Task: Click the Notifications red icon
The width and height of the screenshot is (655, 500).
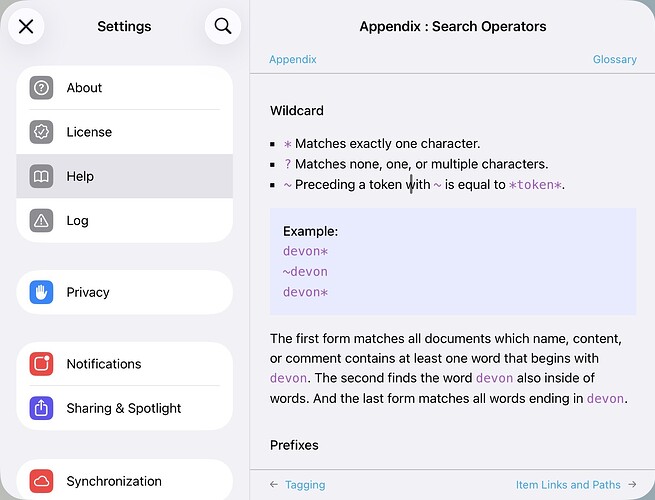Action: pos(41,364)
